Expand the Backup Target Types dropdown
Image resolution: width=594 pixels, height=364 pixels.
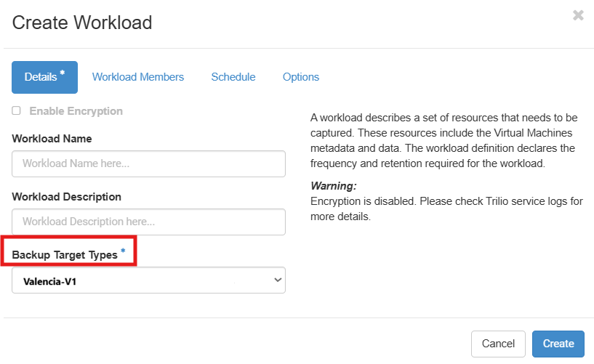148,280
